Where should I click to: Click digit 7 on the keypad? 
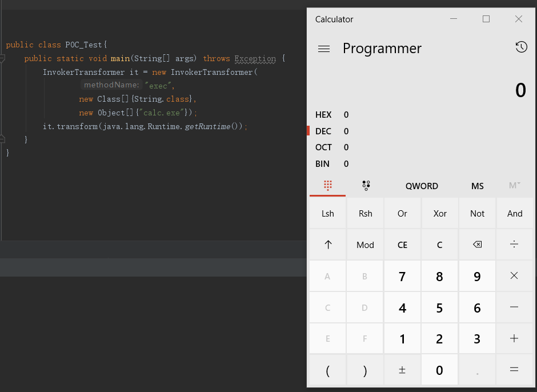click(402, 276)
